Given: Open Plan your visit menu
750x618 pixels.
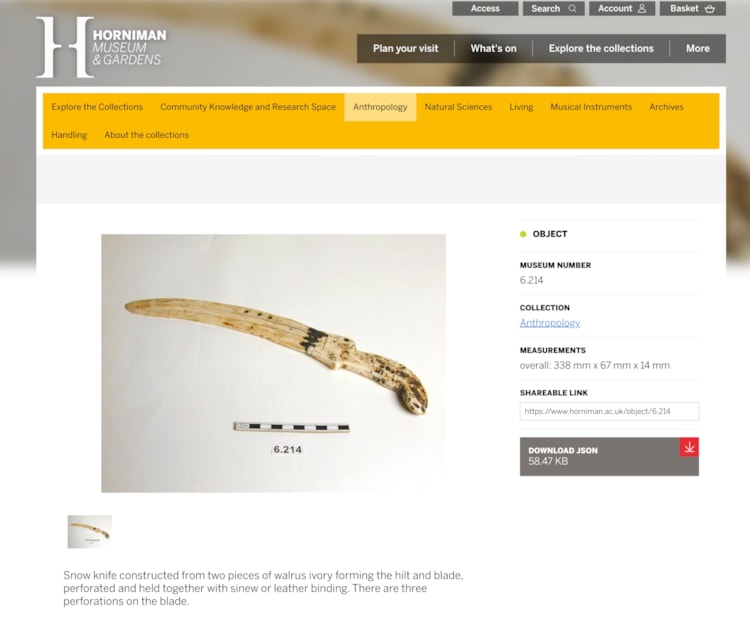Looking at the screenshot, I should pos(406,48).
